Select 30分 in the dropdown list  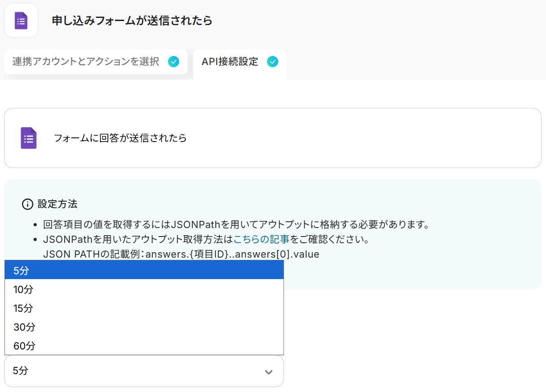(x=144, y=327)
